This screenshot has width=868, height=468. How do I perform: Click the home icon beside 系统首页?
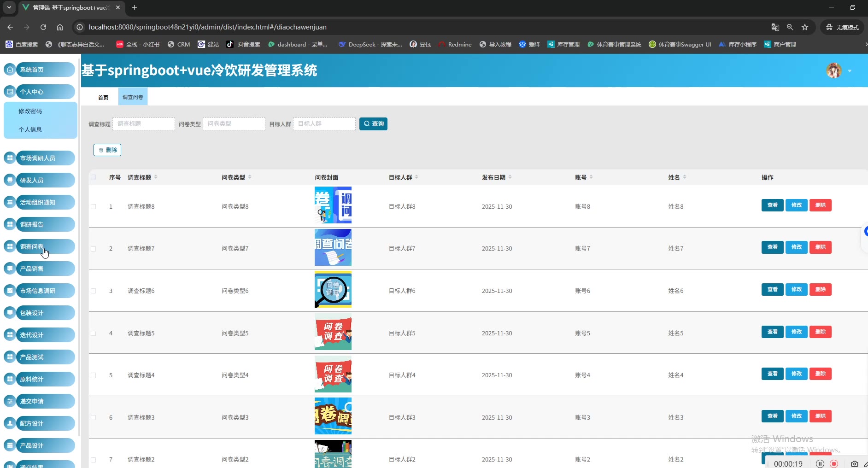10,70
